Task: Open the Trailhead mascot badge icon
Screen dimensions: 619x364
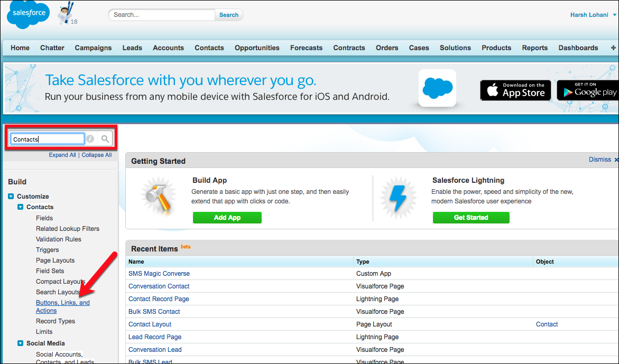Action: [x=65, y=13]
